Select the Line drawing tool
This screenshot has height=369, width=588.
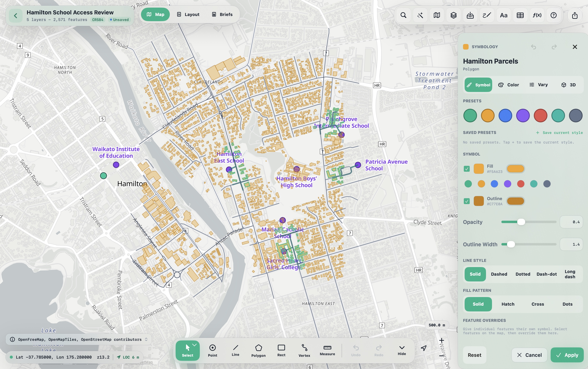[x=235, y=350]
